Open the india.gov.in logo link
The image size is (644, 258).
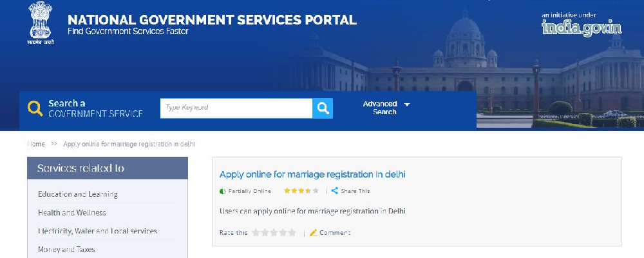582,25
